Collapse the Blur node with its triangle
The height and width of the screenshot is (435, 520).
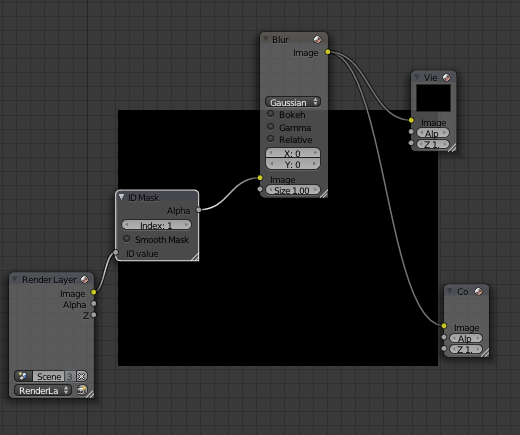(266, 39)
